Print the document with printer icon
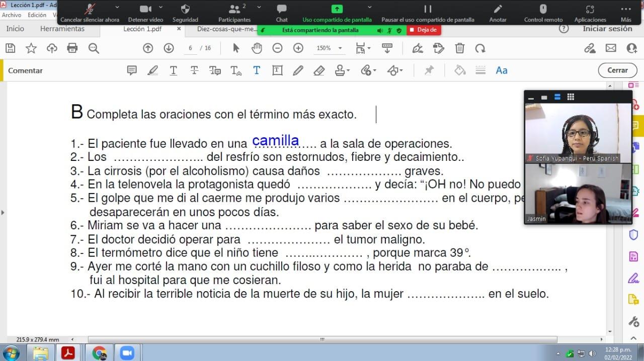The width and height of the screenshot is (644, 361). pos(72,48)
